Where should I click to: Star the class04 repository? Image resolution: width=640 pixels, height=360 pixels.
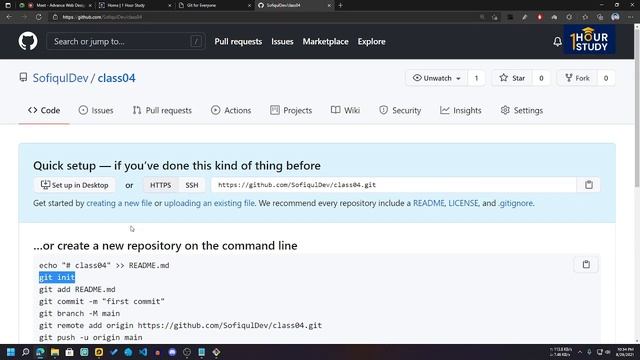pos(512,78)
